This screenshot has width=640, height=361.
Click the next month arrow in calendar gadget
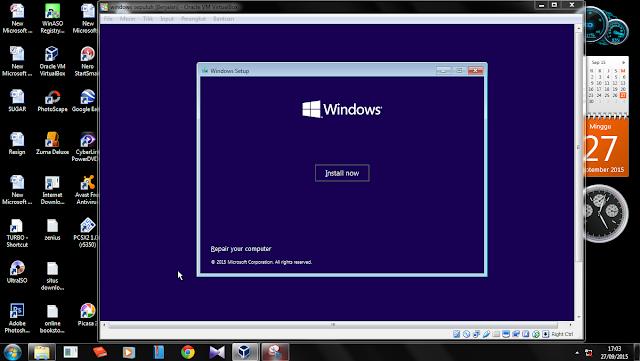[x=623, y=62]
